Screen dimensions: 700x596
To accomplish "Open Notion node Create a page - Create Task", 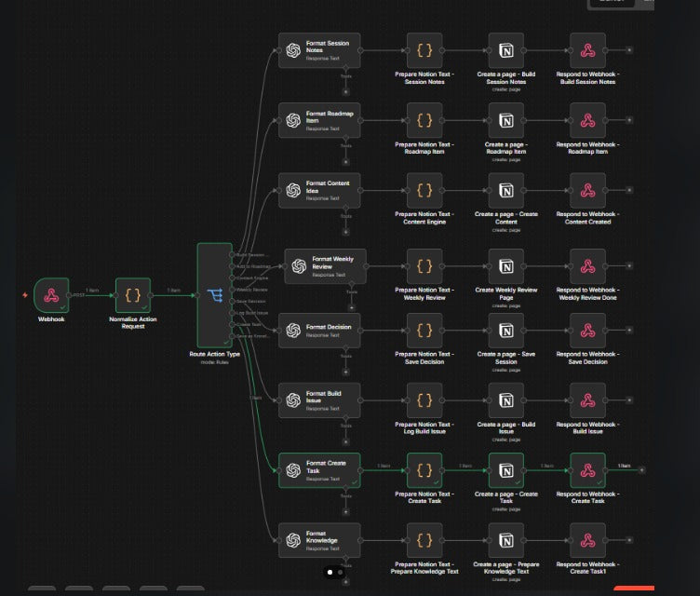I will (506, 470).
